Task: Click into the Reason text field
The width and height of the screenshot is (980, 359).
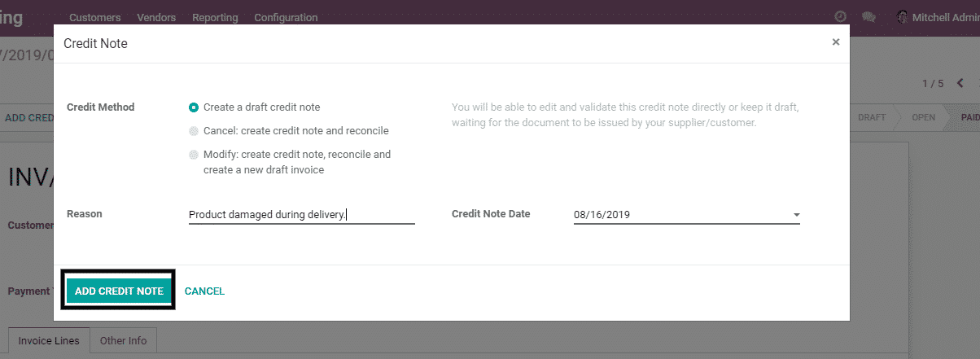Action: [301, 215]
